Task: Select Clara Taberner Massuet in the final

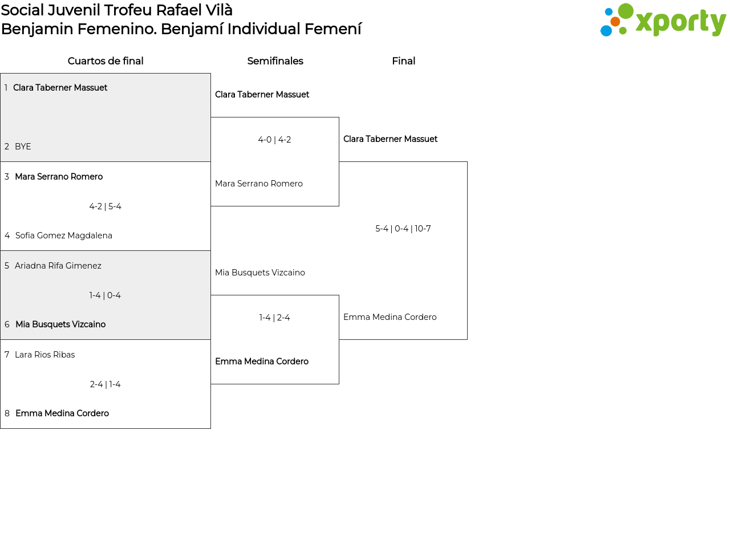Action: pos(390,139)
